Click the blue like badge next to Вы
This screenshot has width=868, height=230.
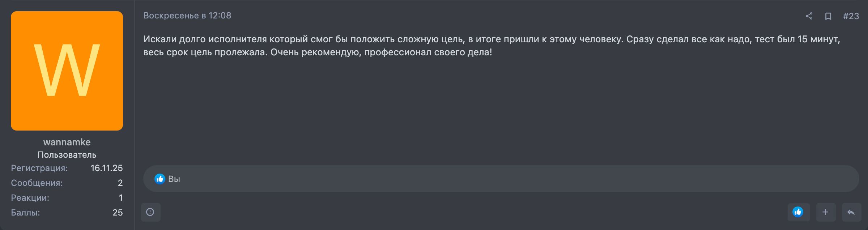click(x=160, y=178)
